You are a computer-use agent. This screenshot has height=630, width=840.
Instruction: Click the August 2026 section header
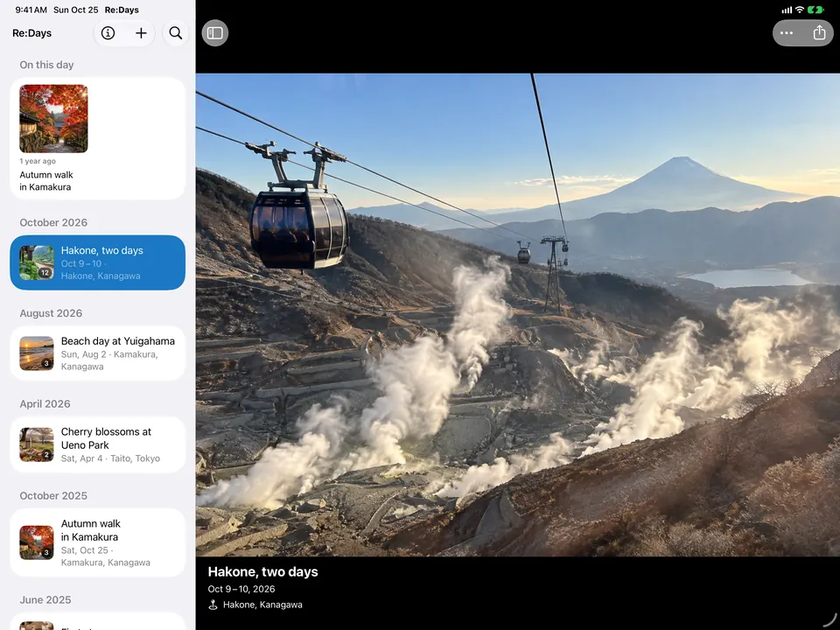(51, 313)
